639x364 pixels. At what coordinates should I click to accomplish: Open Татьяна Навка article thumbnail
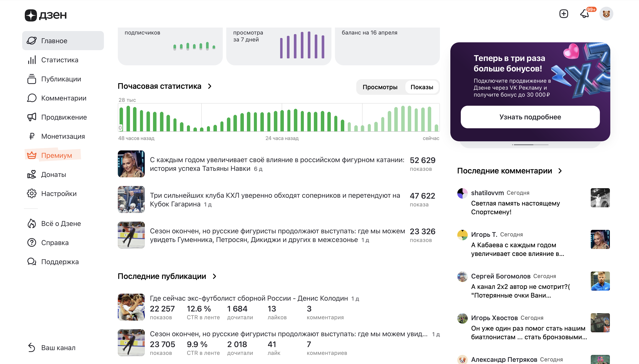131,164
